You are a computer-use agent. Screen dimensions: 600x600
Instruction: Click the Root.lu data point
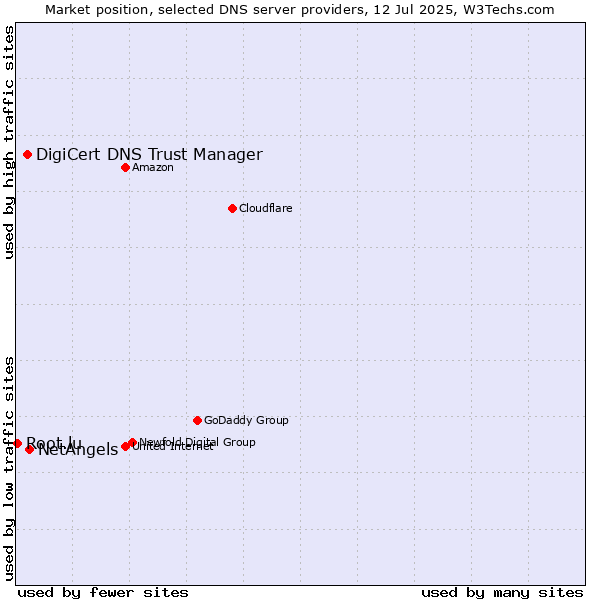click(x=18, y=443)
